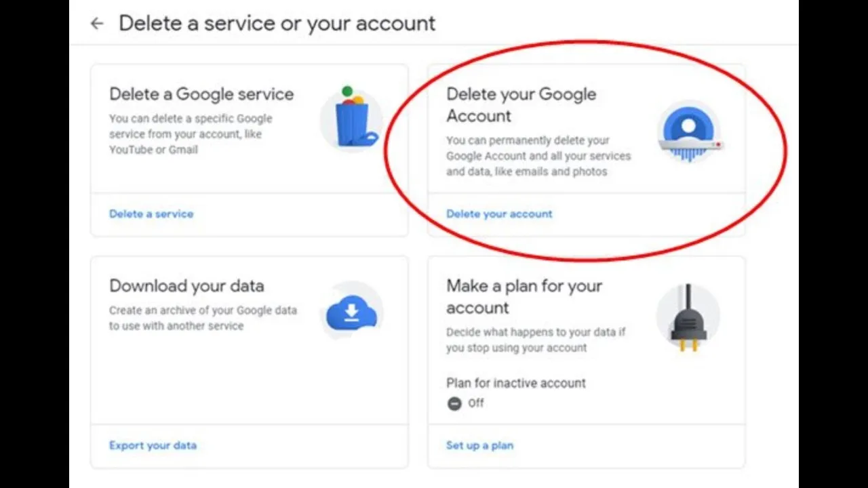The width and height of the screenshot is (868, 488).
Task: Click the cloud download icon
Action: click(351, 313)
